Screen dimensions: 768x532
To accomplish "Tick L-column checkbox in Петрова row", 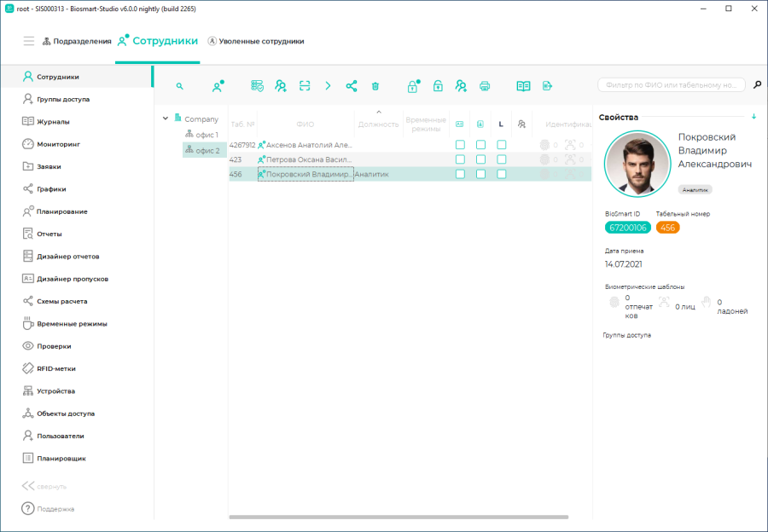I will coord(501,159).
